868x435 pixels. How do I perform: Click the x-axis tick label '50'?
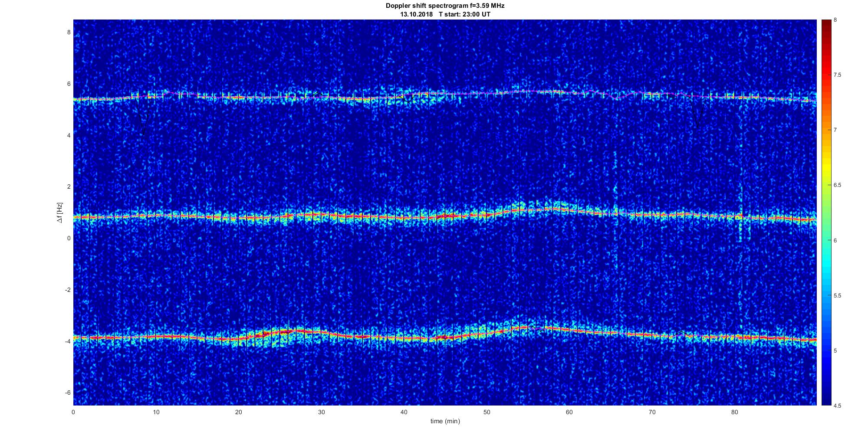coord(487,412)
